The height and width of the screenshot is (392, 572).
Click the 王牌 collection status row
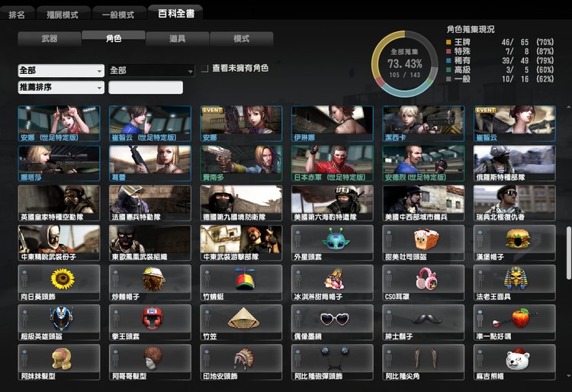pyautogui.click(x=500, y=42)
